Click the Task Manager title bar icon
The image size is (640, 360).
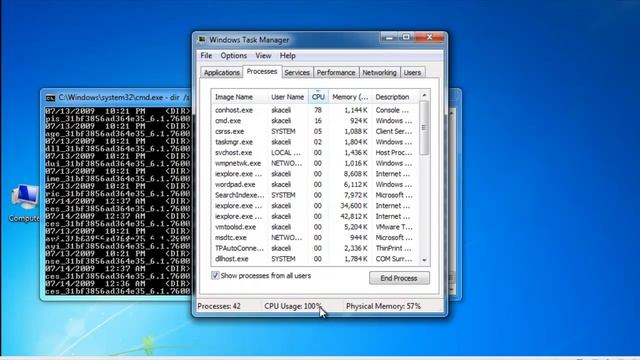[x=202, y=39]
